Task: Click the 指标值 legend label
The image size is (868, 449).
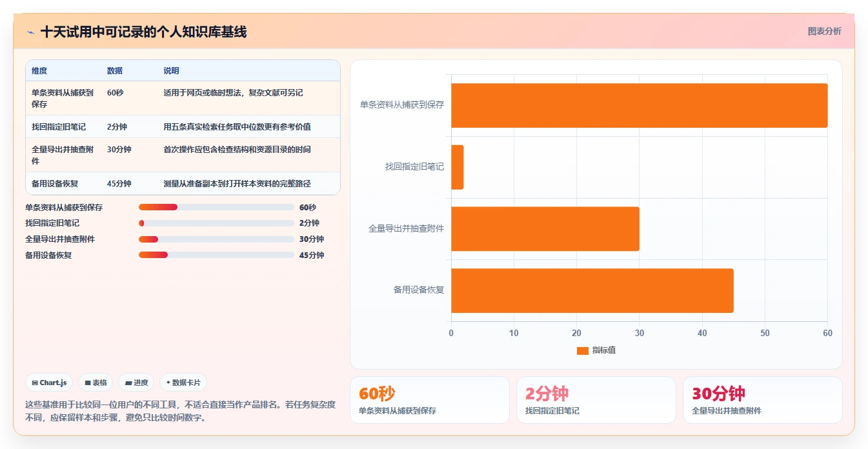Action: point(604,350)
